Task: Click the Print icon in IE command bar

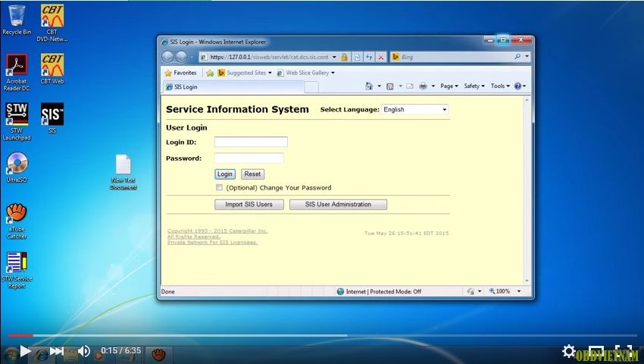Action: [x=424, y=86]
